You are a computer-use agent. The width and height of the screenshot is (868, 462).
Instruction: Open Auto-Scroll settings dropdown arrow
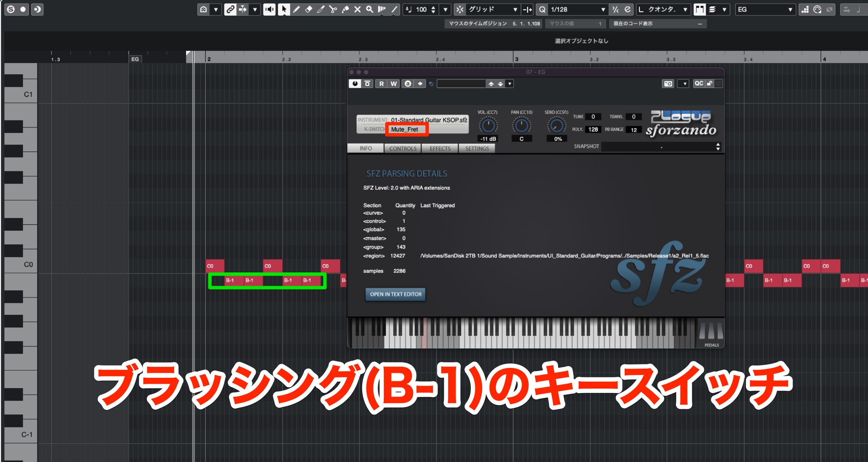255,10
